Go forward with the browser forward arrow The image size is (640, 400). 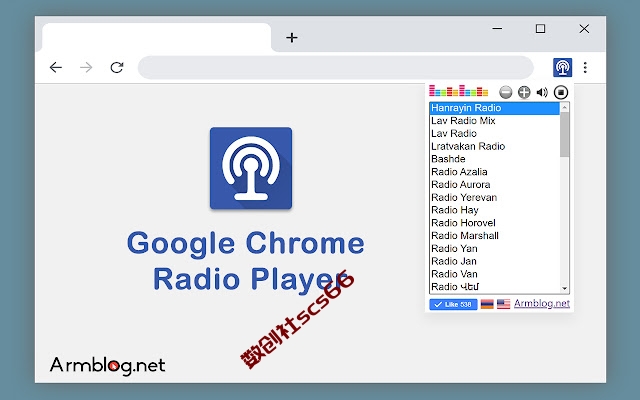coord(86,67)
